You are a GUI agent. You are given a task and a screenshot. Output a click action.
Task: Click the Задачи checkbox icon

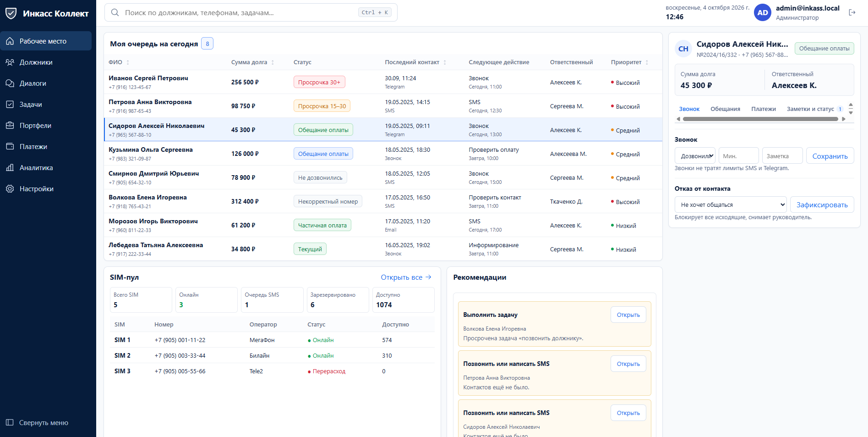(x=10, y=104)
